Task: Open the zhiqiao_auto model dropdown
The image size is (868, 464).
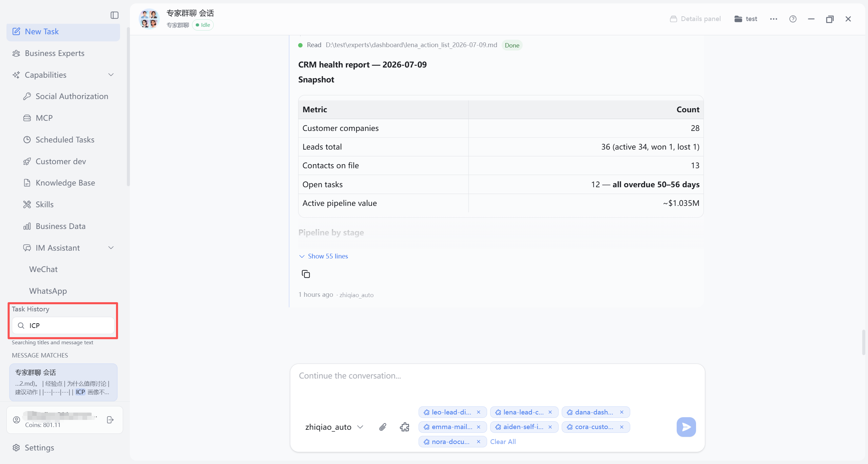Action: [x=334, y=427]
